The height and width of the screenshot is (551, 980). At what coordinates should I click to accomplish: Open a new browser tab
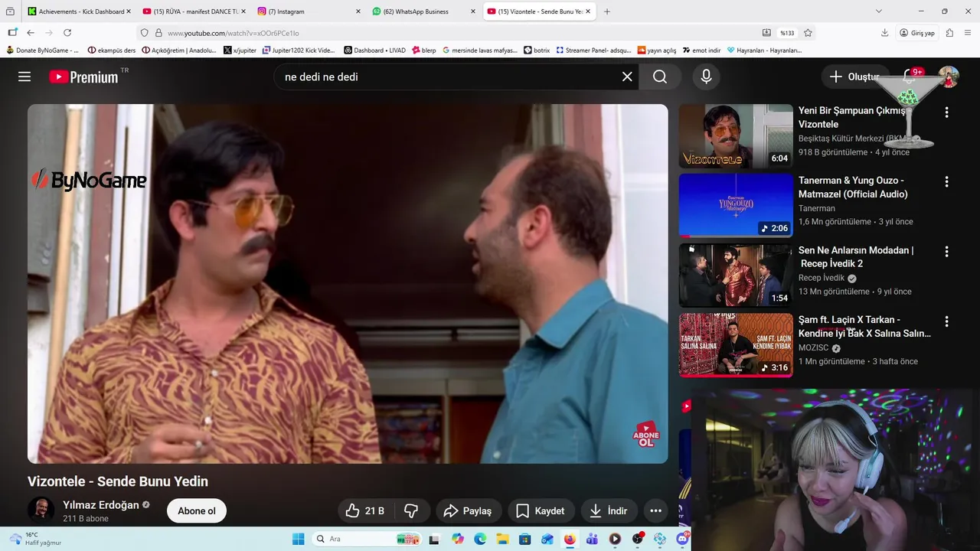pyautogui.click(x=607, y=11)
